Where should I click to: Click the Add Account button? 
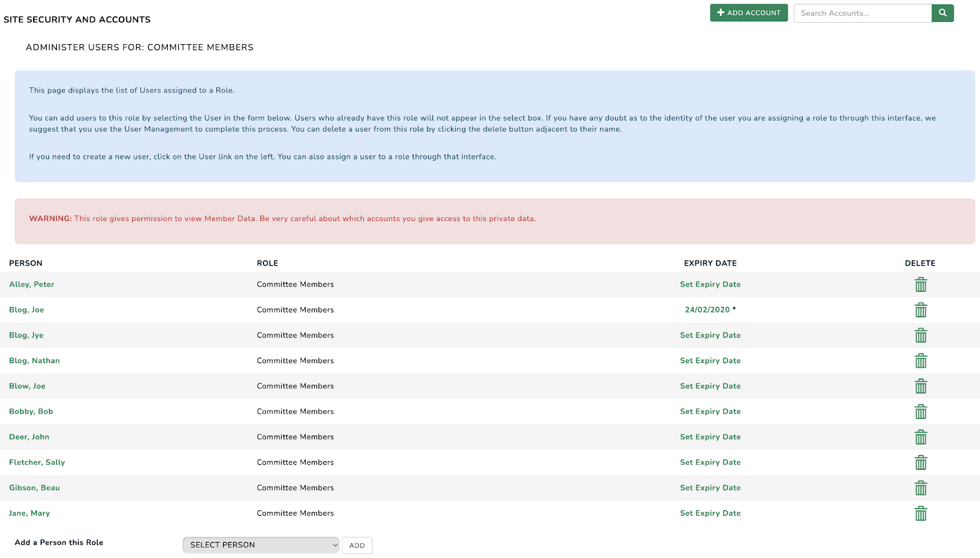tap(748, 13)
